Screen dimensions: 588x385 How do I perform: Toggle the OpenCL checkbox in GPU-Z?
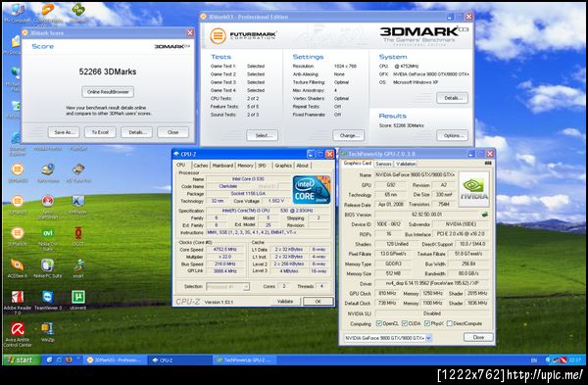(x=378, y=323)
